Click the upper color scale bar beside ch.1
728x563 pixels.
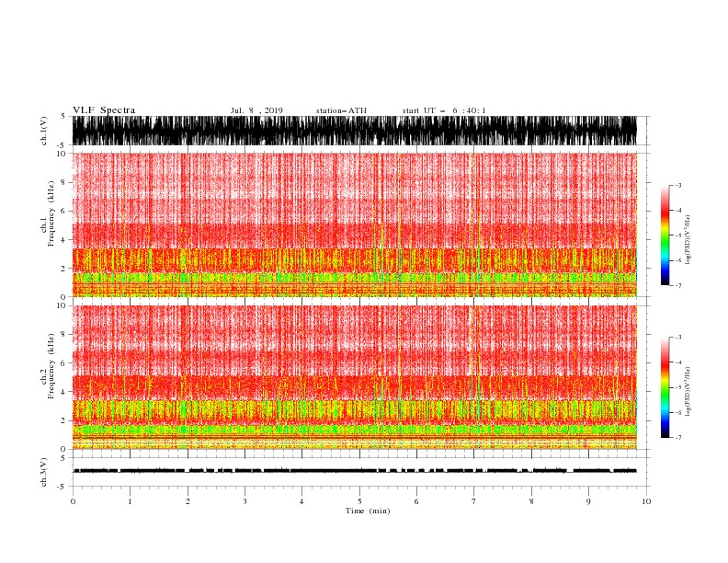665,236
